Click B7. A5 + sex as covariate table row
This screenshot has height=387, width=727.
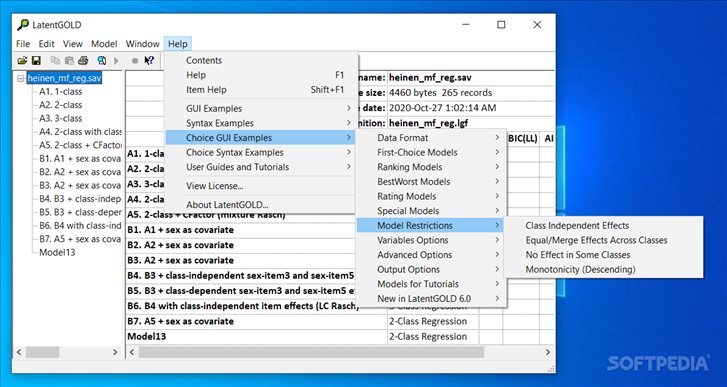tap(340, 321)
